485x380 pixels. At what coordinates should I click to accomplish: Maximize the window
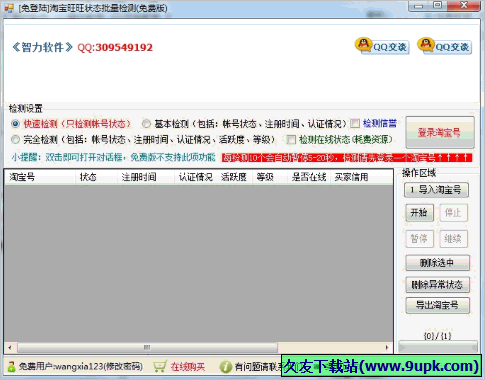(x=437, y=6)
